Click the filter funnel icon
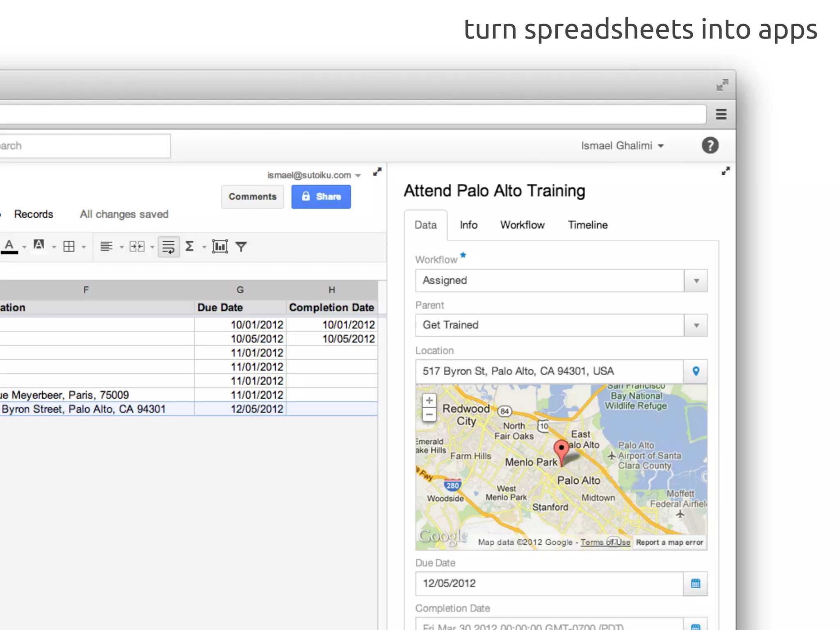Image resolution: width=840 pixels, height=630 pixels. coord(241,247)
